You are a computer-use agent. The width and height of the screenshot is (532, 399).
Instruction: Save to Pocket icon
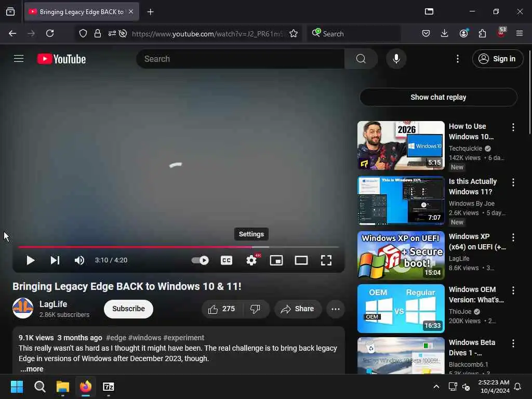click(426, 33)
